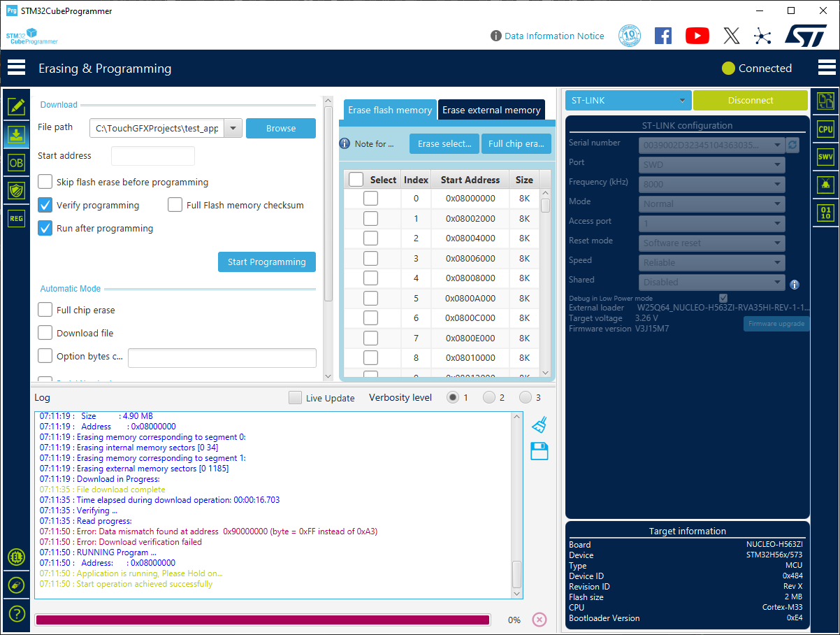Open the Serial number dropdown
This screenshot has height=635, width=840.
coord(711,145)
